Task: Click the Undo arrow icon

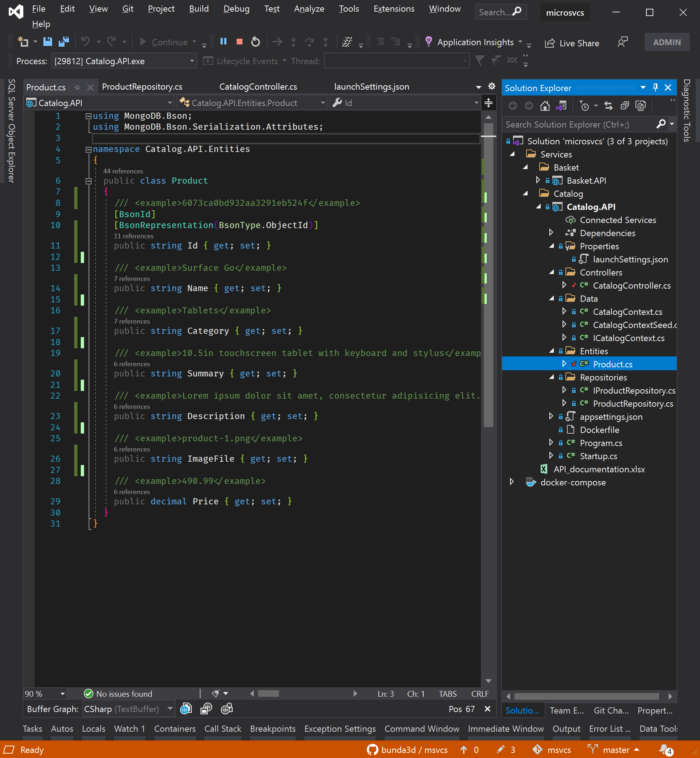Action: (x=86, y=42)
